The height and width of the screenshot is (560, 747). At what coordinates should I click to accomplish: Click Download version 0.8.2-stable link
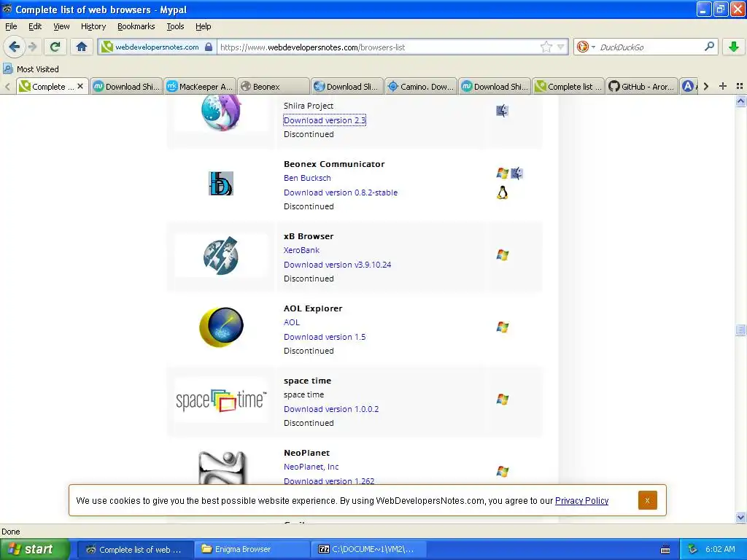[341, 192]
